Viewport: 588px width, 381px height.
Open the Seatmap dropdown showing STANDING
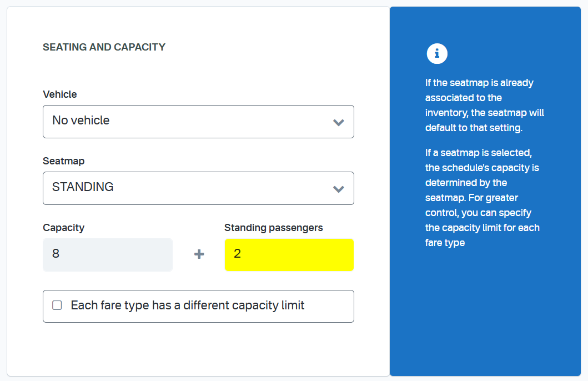point(198,188)
